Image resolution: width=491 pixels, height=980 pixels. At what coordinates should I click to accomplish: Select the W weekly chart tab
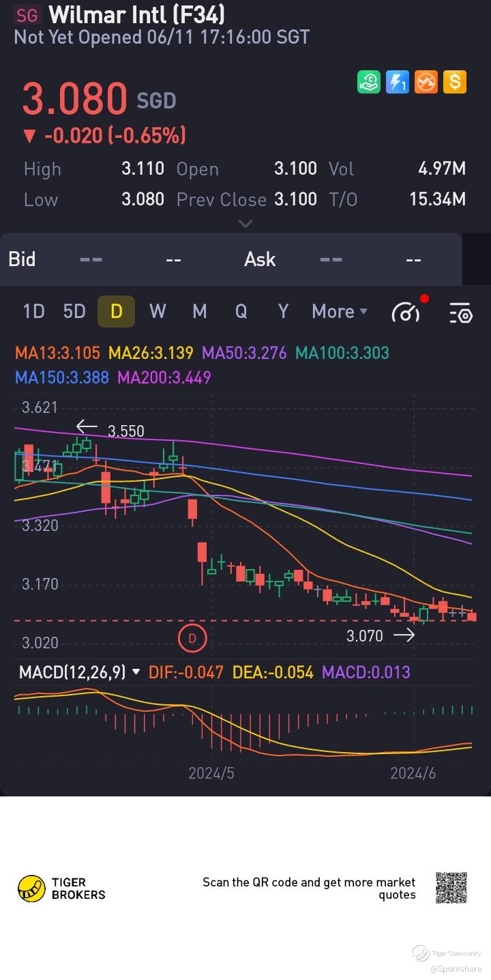coord(158,311)
